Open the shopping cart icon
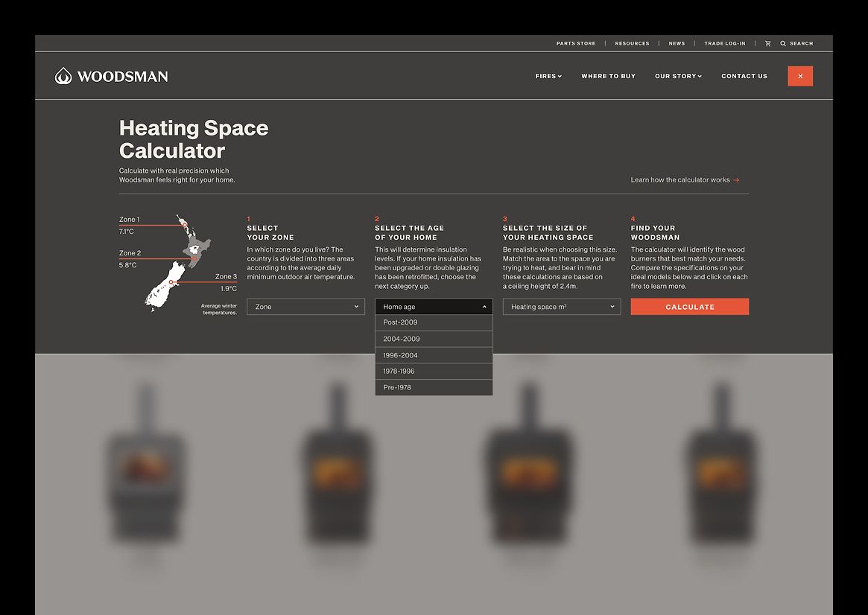868x615 pixels. (x=767, y=44)
